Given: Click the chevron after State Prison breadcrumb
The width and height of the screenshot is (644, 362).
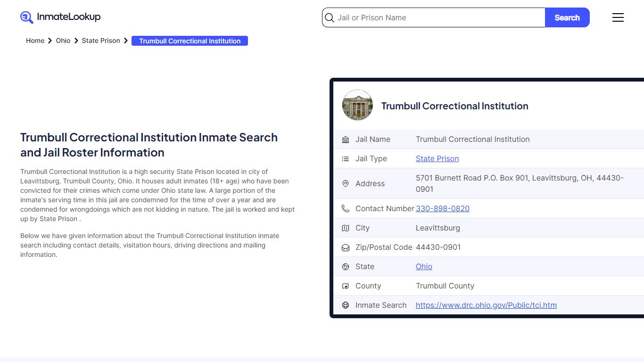Looking at the screenshot, I should [126, 41].
